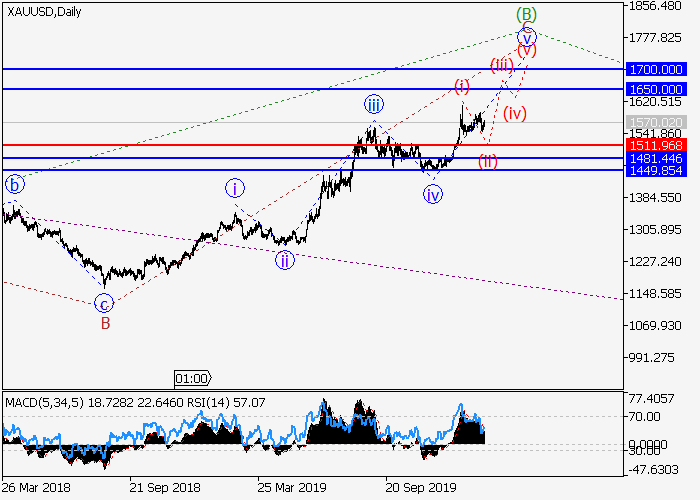Select the 1449.854 support level label
Screen dimensions: 700x500
[655, 170]
